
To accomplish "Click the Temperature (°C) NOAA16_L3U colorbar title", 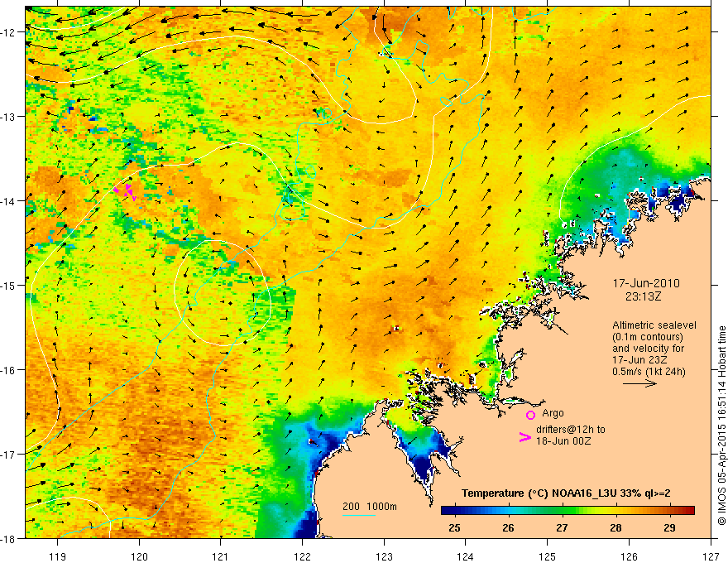I will point(566,493).
